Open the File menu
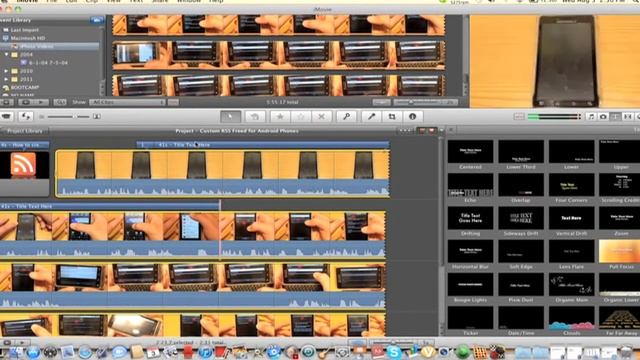Image resolution: width=640 pixels, height=360 pixels. coord(51,1)
